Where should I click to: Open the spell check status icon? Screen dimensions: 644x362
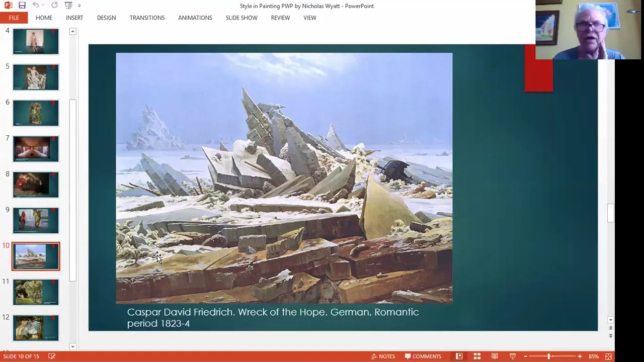pos(52,356)
